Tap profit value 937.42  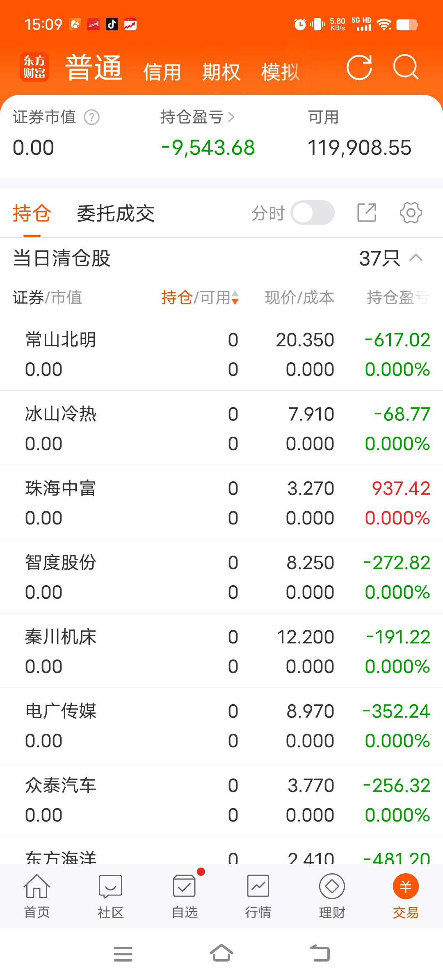click(401, 488)
